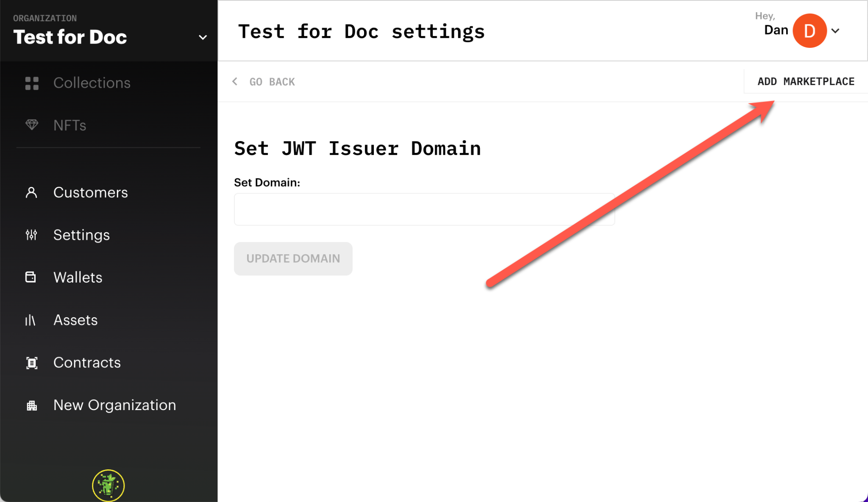Screen dimensions: 868x502
Task: Click the New Organization building icon
Action: pos(32,405)
